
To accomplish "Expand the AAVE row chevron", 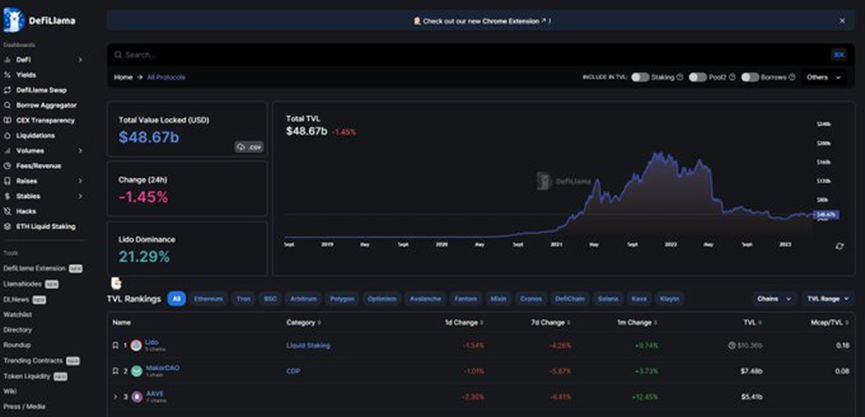I will pyautogui.click(x=115, y=397).
